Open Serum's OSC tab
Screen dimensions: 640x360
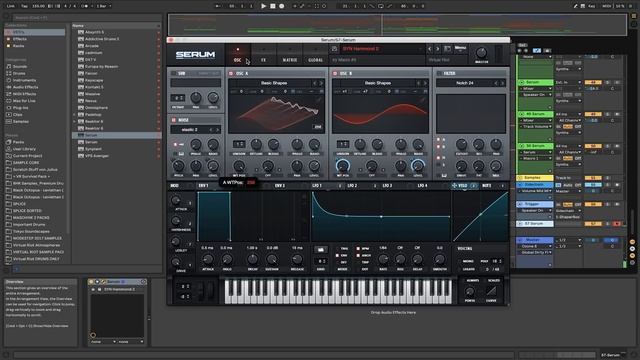click(x=238, y=55)
